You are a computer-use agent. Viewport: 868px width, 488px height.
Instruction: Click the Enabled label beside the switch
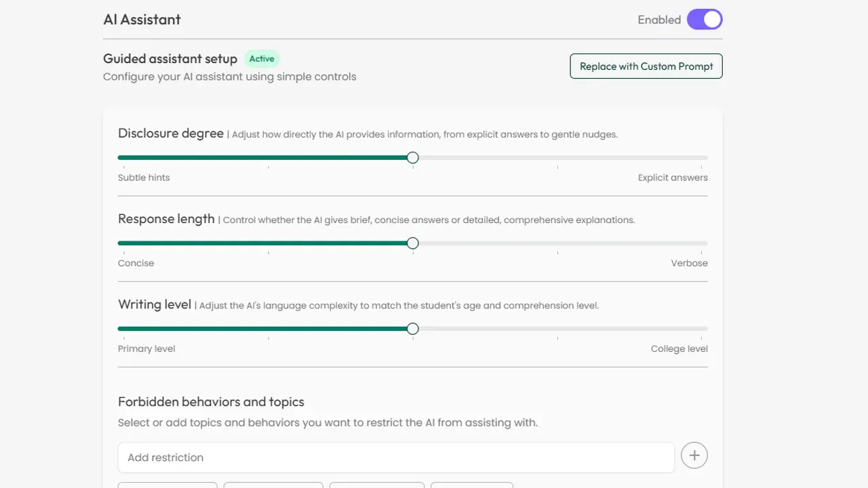click(659, 20)
